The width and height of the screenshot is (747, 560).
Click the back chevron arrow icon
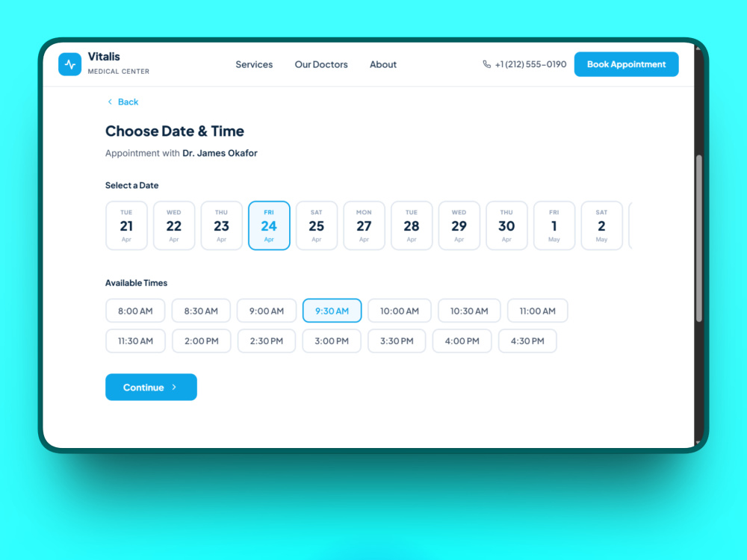click(x=110, y=102)
